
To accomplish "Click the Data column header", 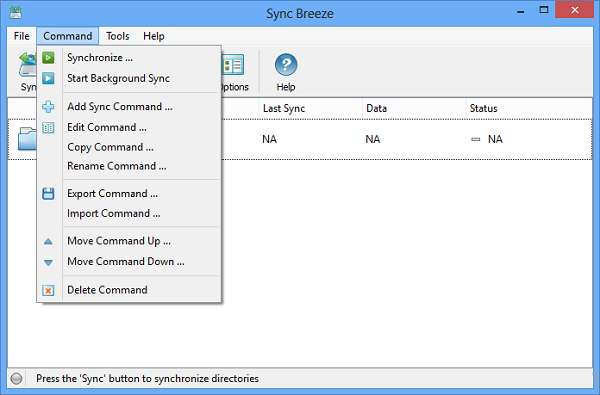I will pyautogui.click(x=414, y=109).
